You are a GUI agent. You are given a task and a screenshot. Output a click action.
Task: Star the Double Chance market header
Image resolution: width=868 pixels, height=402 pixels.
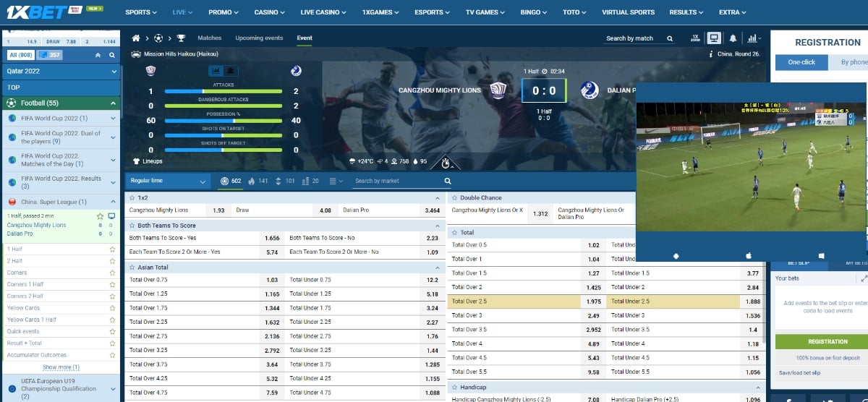point(454,197)
